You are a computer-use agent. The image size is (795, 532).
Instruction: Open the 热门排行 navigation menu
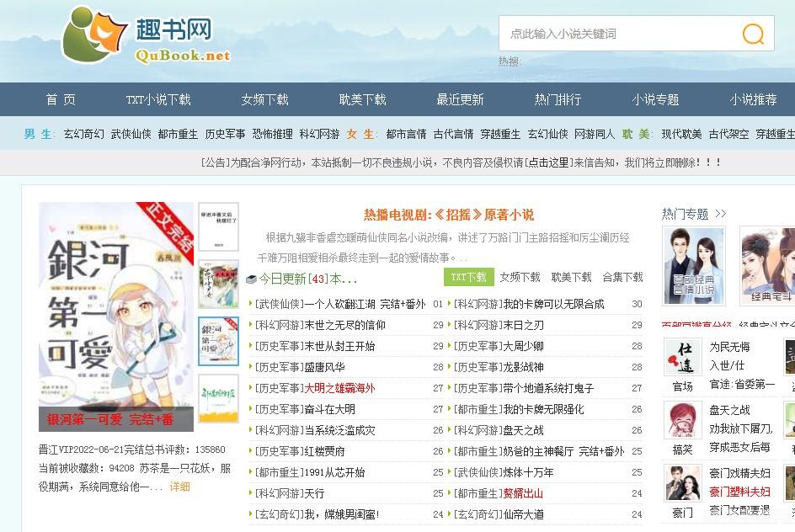tap(556, 98)
